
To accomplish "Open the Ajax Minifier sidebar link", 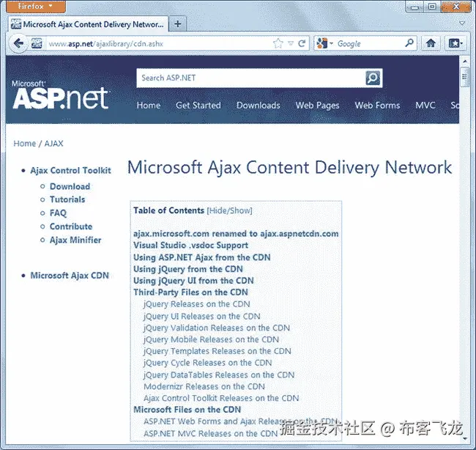I will pos(75,240).
